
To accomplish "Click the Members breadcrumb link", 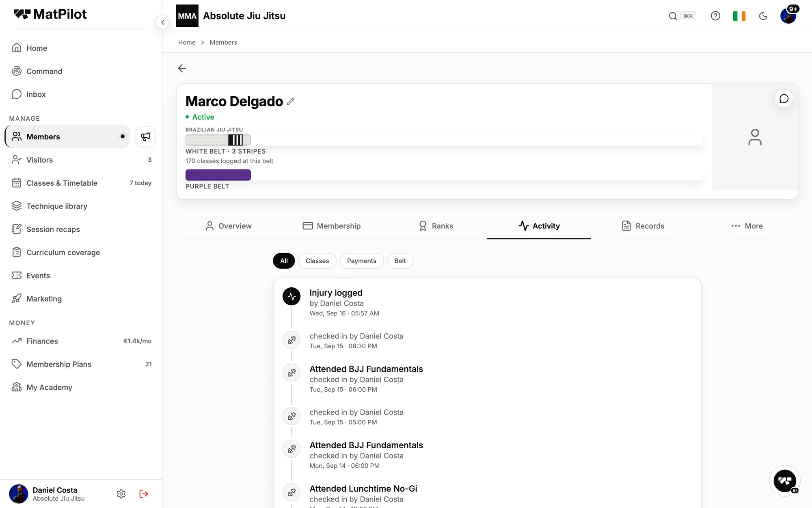I will click(223, 42).
